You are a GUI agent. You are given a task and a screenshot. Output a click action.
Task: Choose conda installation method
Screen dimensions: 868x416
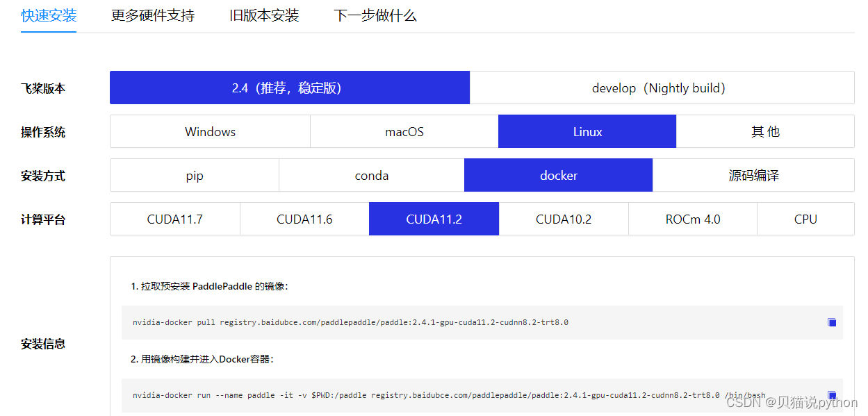click(371, 175)
